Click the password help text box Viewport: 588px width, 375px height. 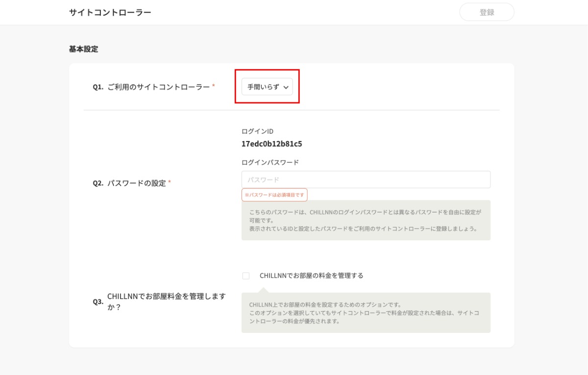coord(366,220)
